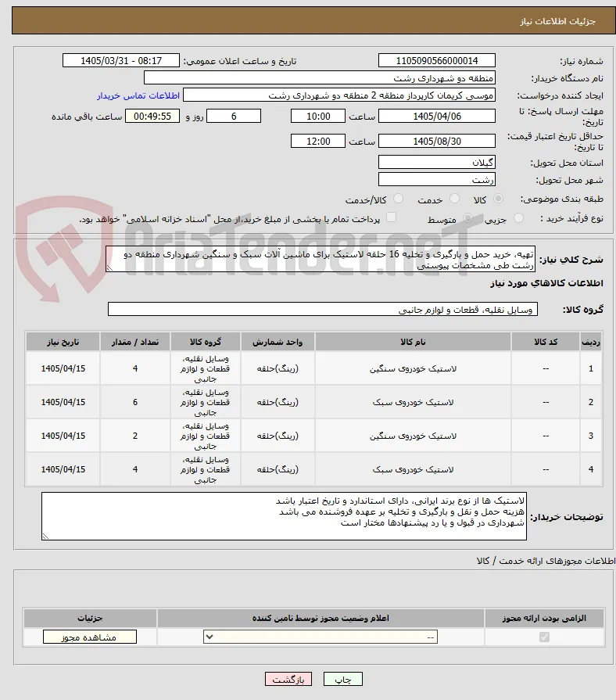Select the جزیی purchase type radio
Image resolution: width=616 pixels, height=700 pixels.
[518, 218]
